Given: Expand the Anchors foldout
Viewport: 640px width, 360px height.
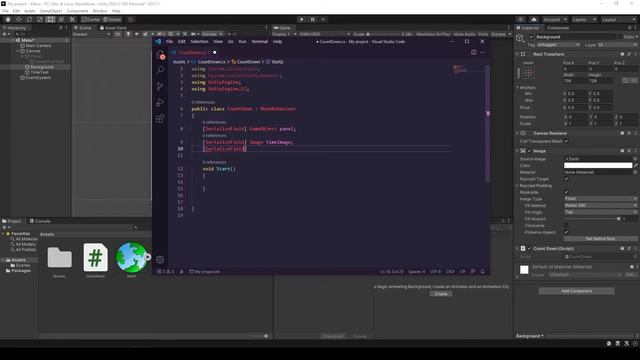Looking at the screenshot, I should click(518, 88).
